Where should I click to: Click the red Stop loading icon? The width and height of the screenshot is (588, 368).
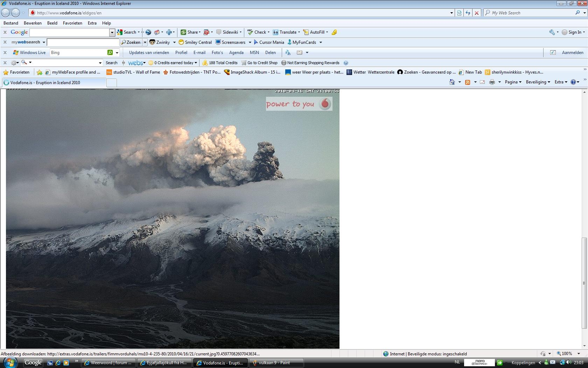[476, 13]
